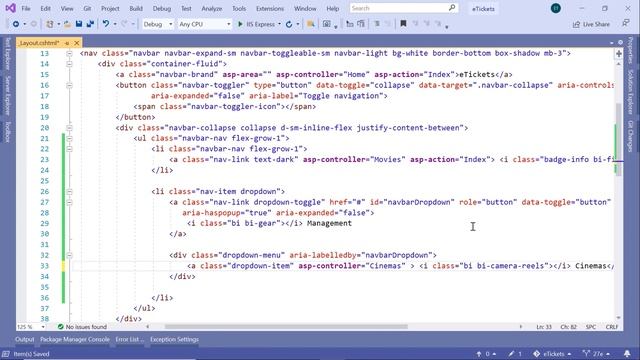Click the horizontal scrollbar thumb

286,327
